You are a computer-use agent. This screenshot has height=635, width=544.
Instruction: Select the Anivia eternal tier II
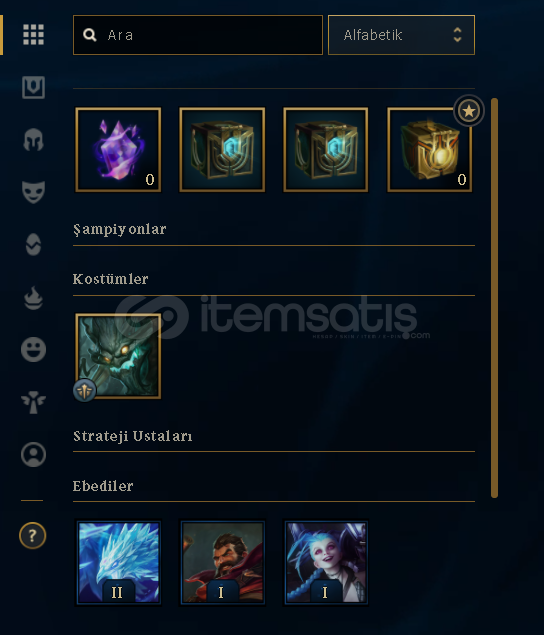click(x=118, y=563)
